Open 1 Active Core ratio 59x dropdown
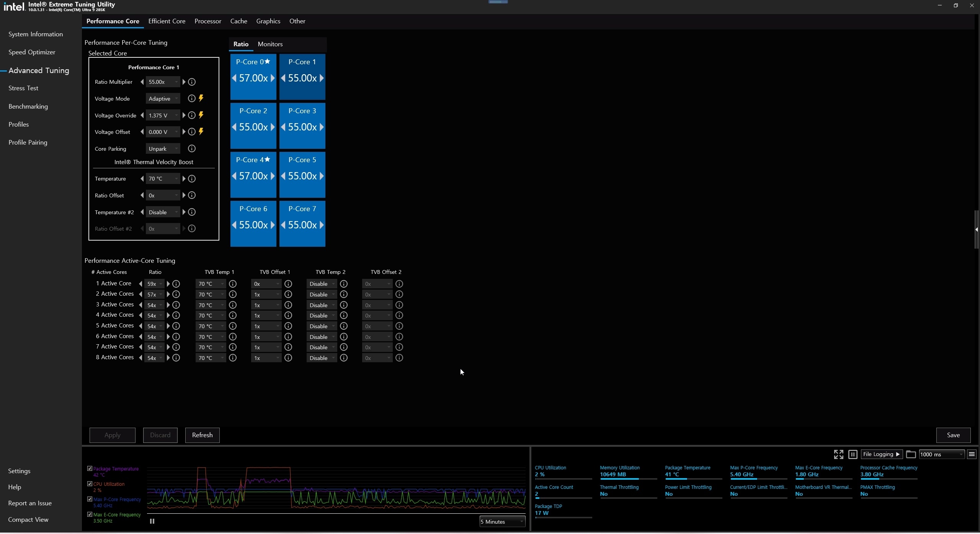Image resolution: width=980 pixels, height=534 pixels. [x=154, y=284]
